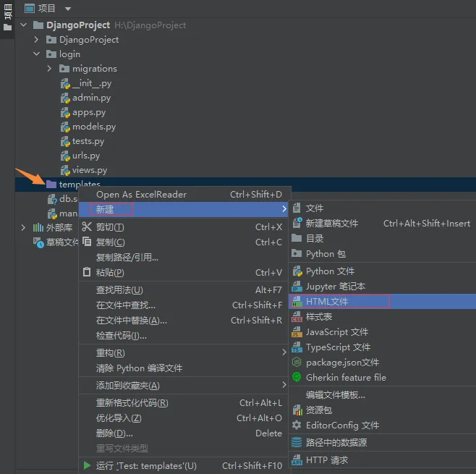The height and width of the screenshot is (474, 476).
Task: Click the apps.py file icon
Action: click(x=65, y=112)
